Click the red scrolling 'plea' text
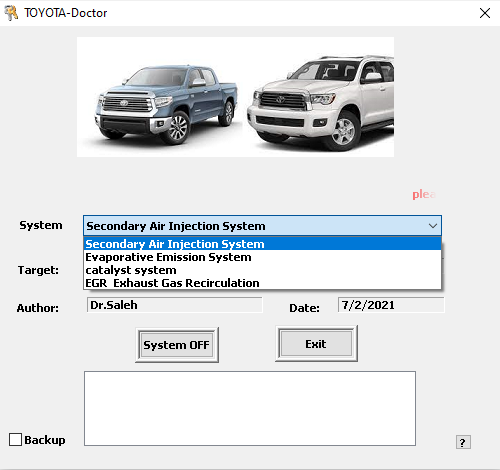The image size is (500, 470). point(424,194)
